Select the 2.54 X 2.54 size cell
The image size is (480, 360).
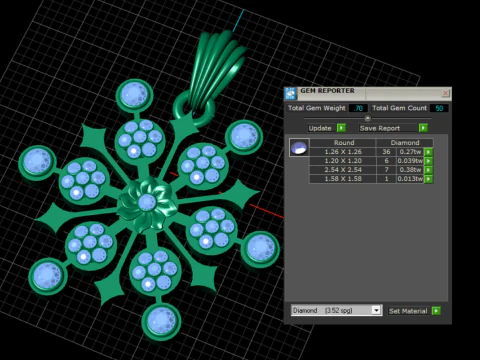point(343,170)
